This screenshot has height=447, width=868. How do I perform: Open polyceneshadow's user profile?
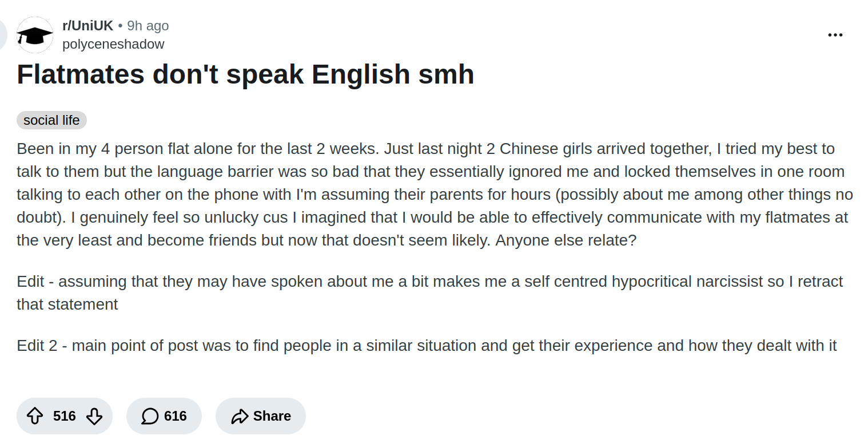tap(113, 44)
